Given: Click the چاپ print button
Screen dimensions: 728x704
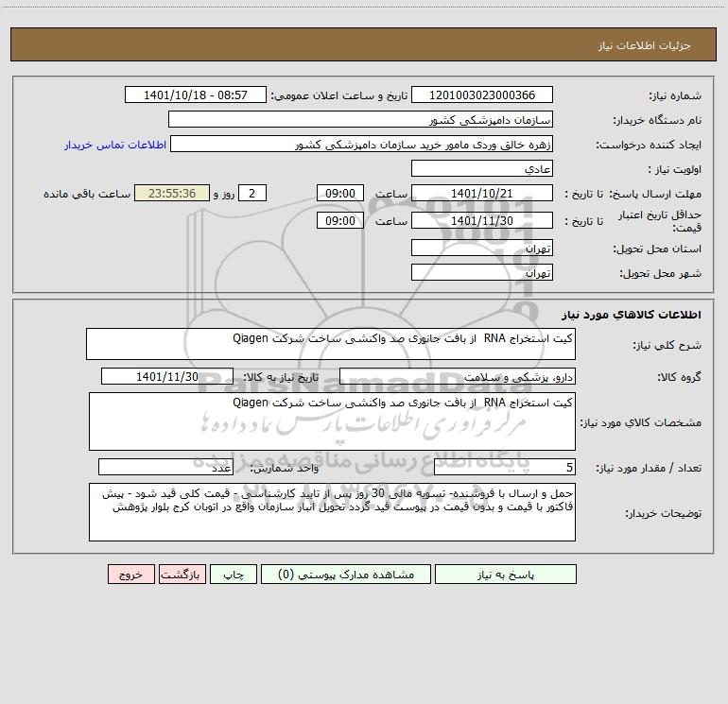Looking at the screenshot, I should (x=234, y=575).
